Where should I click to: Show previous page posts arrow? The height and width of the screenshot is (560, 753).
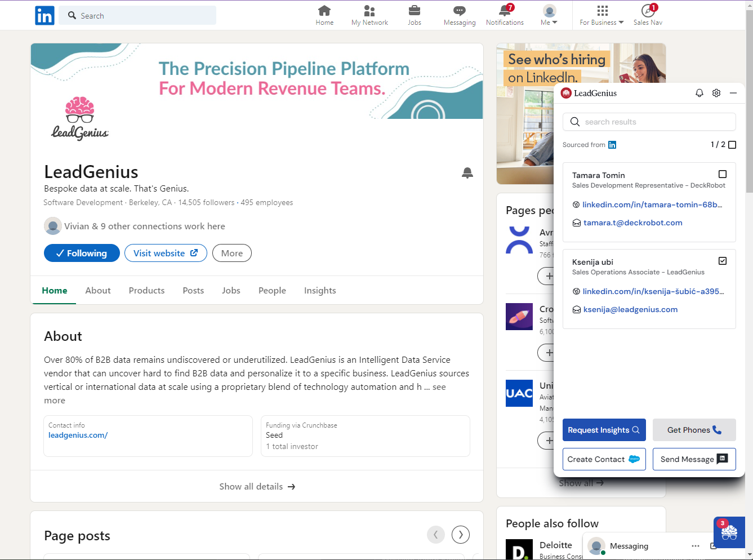click(x=436, y=535)
